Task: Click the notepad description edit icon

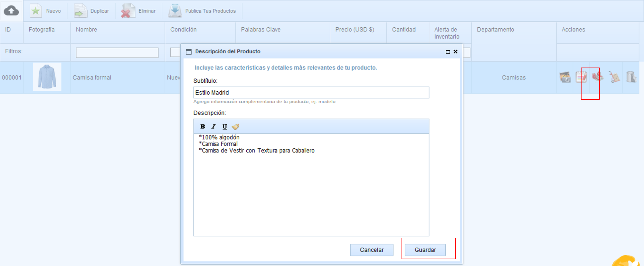Action: coord(581,77)
